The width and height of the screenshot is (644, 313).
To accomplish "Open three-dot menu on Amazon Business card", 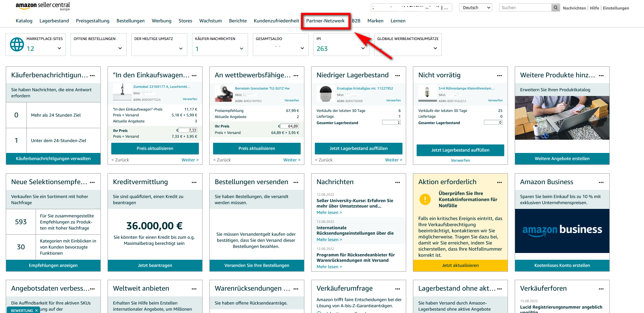I will [601, 182].
